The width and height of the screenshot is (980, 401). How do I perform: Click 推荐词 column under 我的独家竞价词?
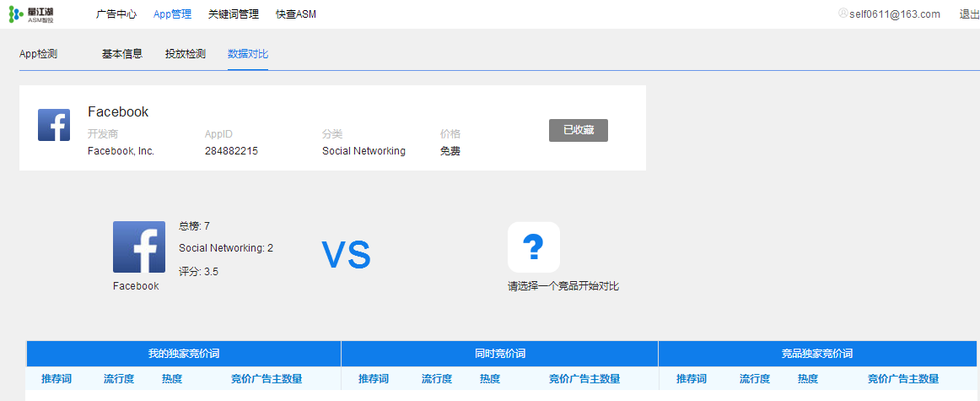pyautogui.click(x=57, y=378)
